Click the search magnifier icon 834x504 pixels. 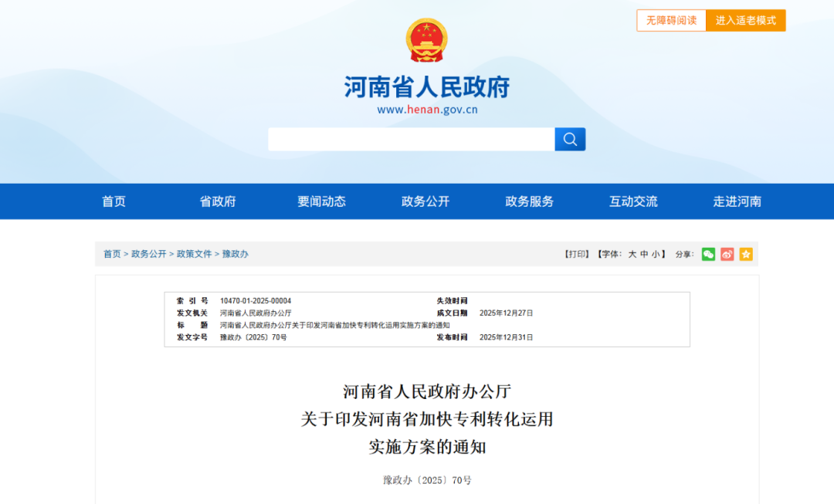[x=570, y=139]
